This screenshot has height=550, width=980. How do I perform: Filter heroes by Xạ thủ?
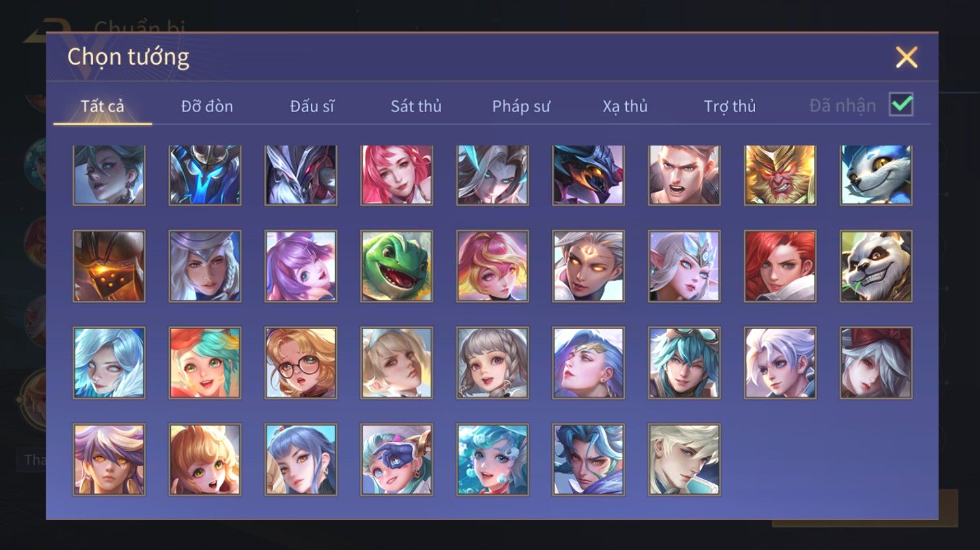pyautogui.click(x=625, y=106)
